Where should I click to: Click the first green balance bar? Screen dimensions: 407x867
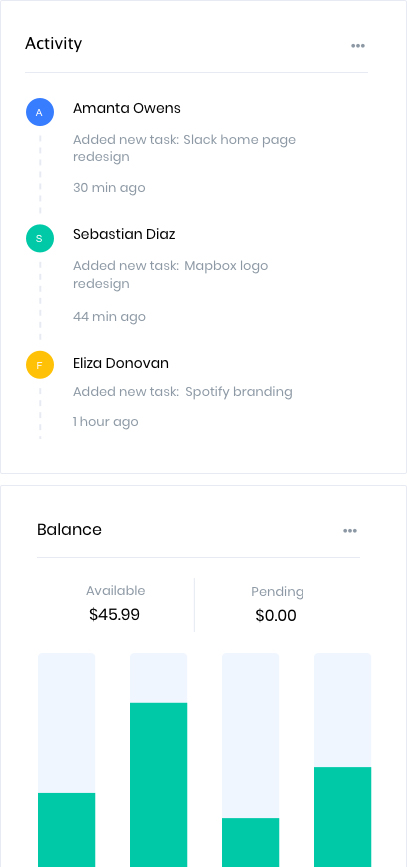(66, 830)
